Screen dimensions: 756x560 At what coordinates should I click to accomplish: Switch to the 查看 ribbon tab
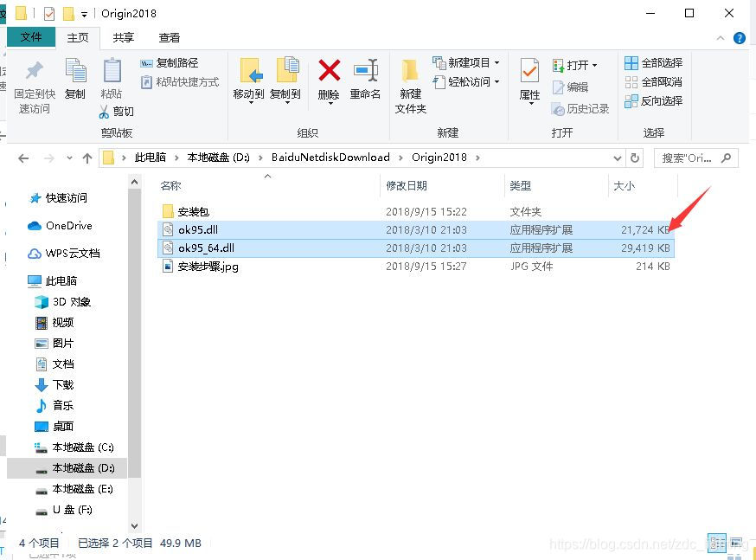click(168, 37)
